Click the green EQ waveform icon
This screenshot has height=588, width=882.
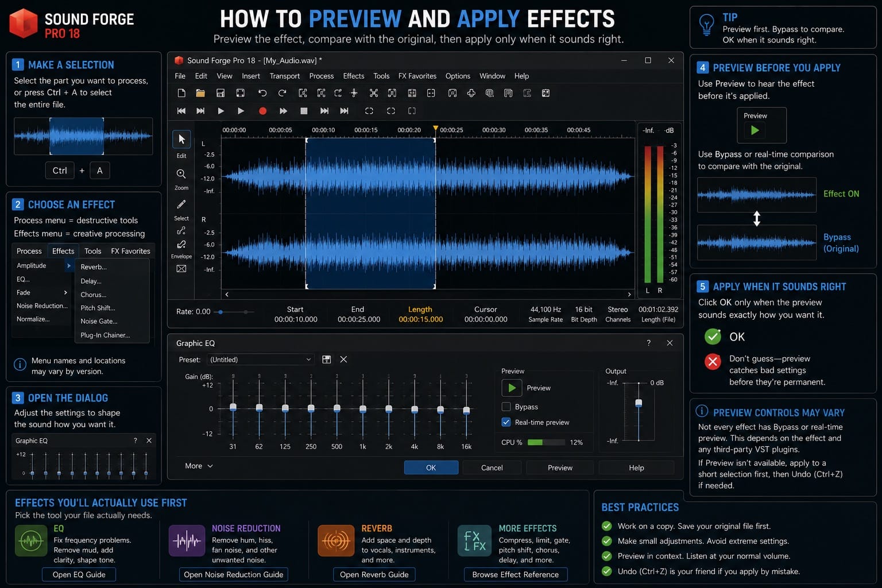pyautogui.click(x=31, y=541)
